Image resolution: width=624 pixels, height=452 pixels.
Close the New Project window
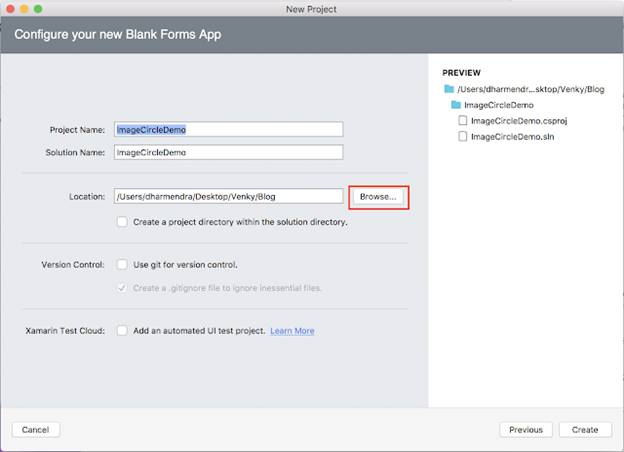(11, 9)
